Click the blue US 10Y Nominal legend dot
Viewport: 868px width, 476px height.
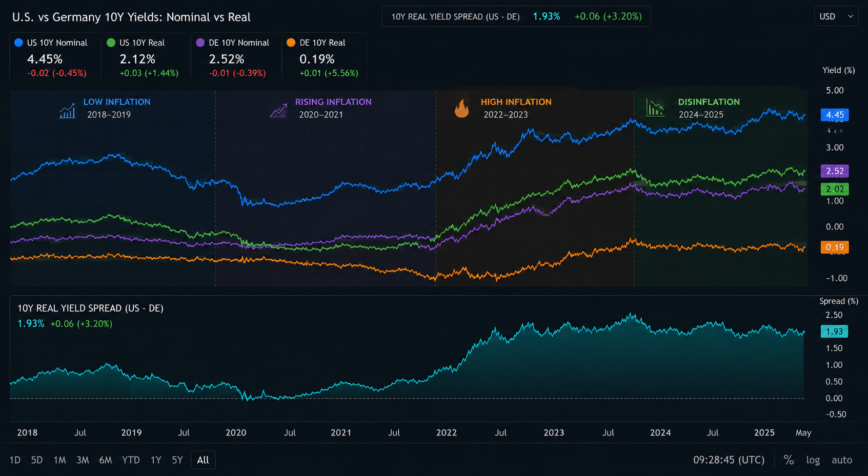(x=19, y=43)
